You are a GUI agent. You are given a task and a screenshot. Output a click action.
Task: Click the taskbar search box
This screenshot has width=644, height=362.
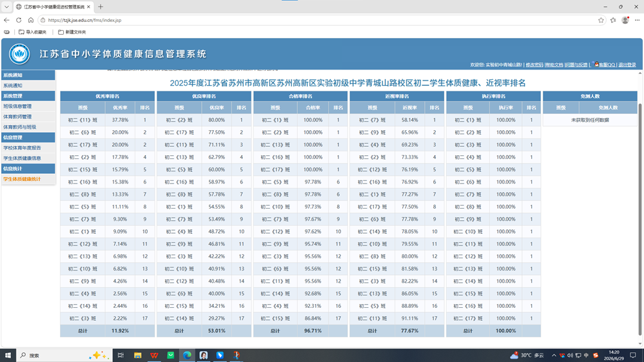64,356
